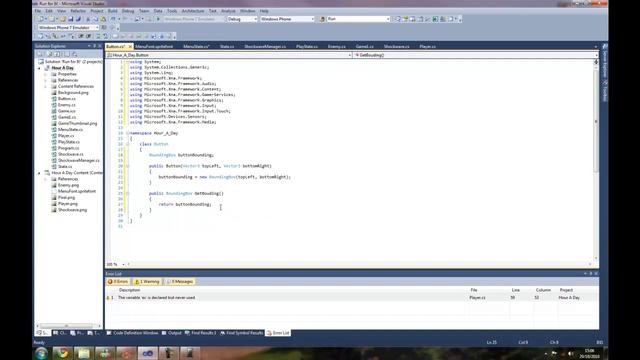Click the New Project toolbar icon
The height and width of the screenshot is (360, 640).
point(41,19)
